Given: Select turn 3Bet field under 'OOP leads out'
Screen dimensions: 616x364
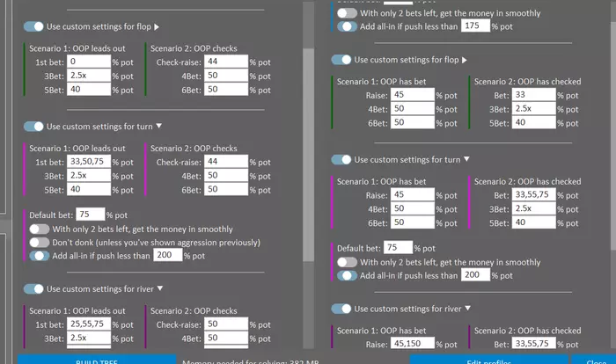Looking at the screenshot, I should tap(89, 175).
